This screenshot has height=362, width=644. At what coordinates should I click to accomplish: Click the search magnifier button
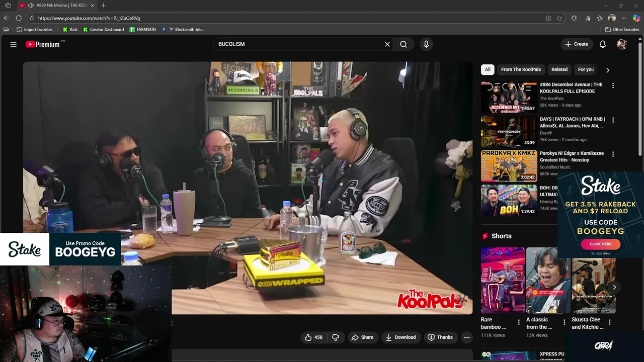[404, 44]
